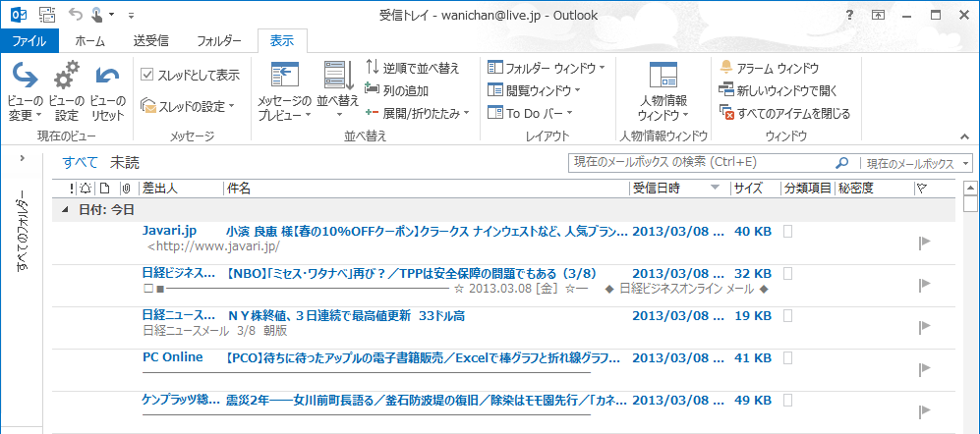
Task: Sort by 件名 column header
Action: 427,188
